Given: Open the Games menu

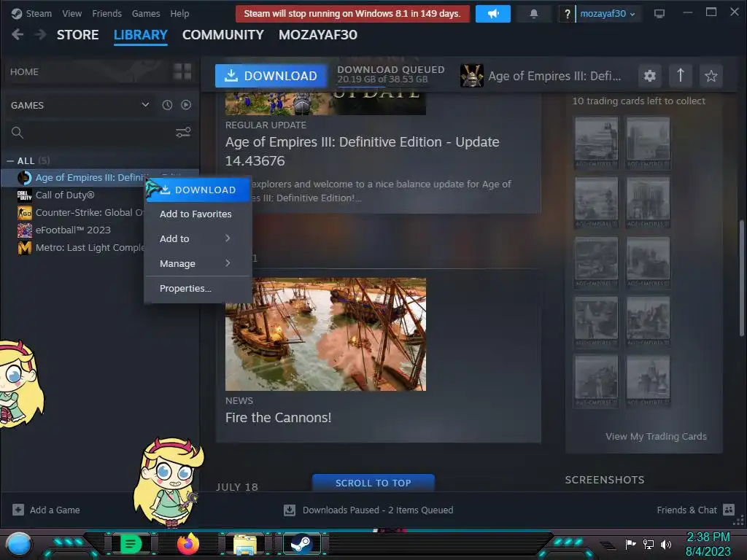Looking at the screenshot, I should [x=146, y=14].
